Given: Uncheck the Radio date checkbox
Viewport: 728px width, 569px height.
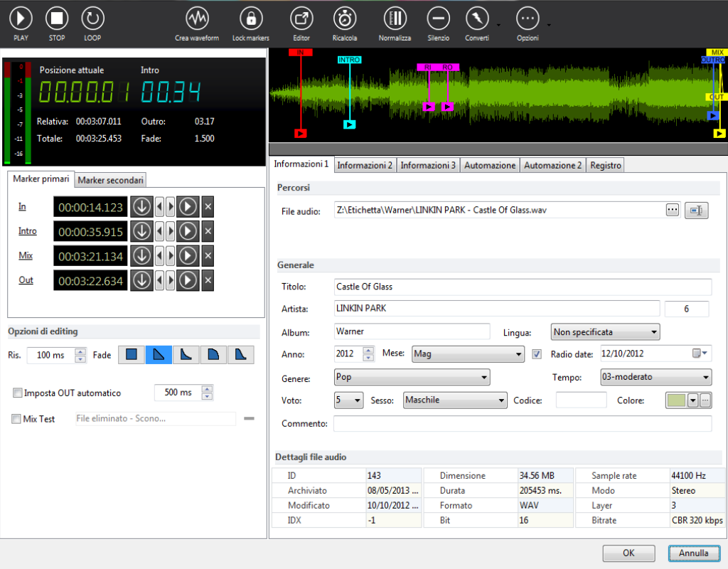Looking at the screenshot, I should point(537,353).
